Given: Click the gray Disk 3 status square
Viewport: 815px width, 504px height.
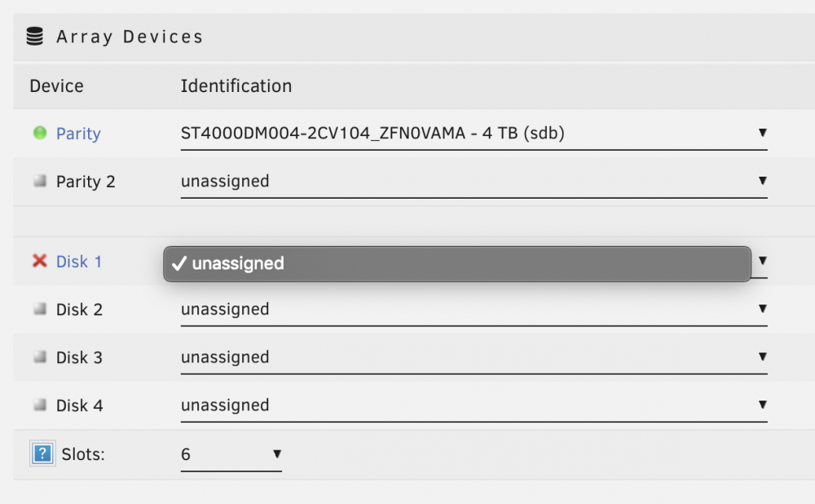Looking at the screenshot, I should tap(40, 357).
